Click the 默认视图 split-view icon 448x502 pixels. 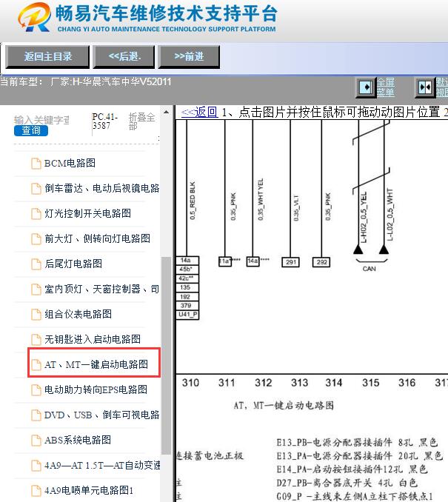click(425, 87)
